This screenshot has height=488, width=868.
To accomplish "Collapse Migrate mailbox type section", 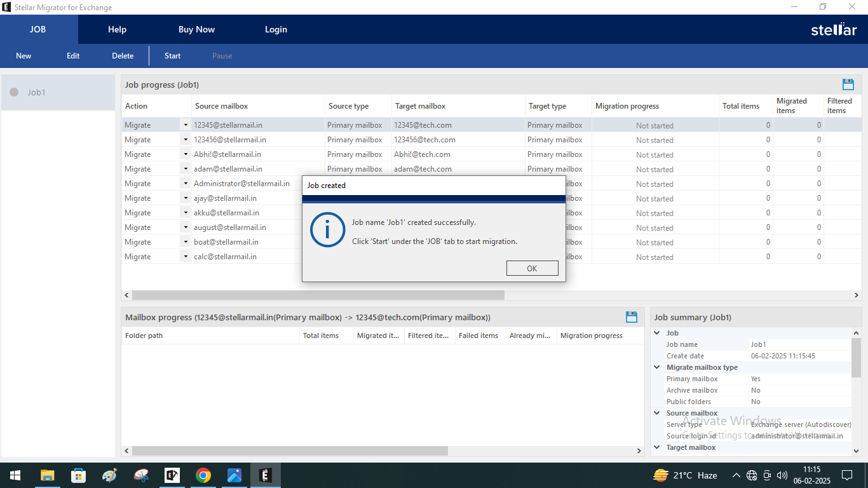I will (x=657, y=367).
